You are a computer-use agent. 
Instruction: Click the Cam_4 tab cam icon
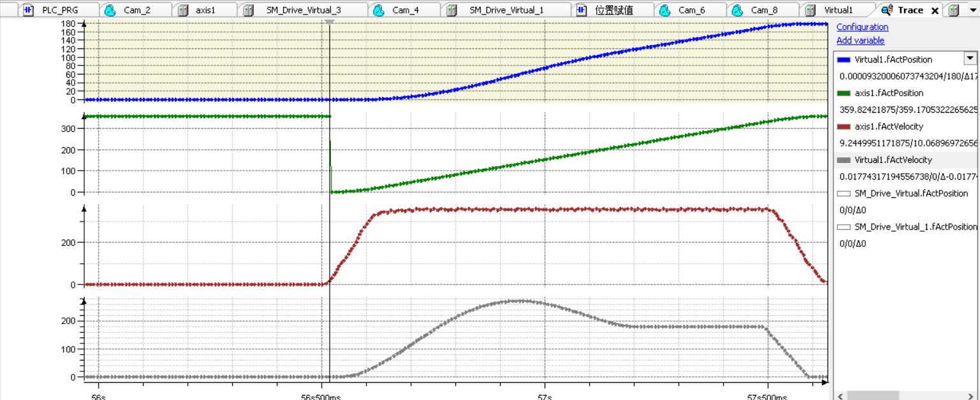(378, 10)
